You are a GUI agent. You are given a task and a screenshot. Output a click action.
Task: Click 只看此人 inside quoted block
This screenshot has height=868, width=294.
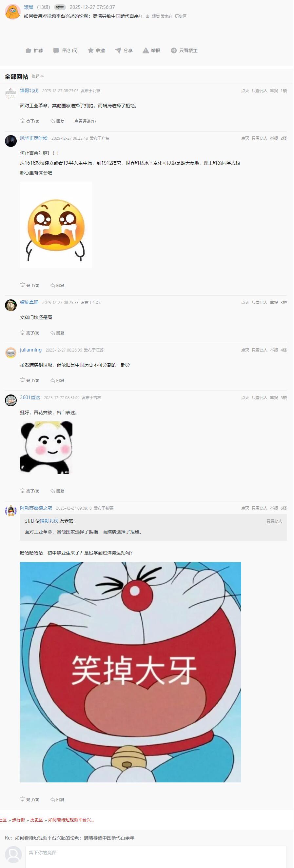click(x=274, y=522)
